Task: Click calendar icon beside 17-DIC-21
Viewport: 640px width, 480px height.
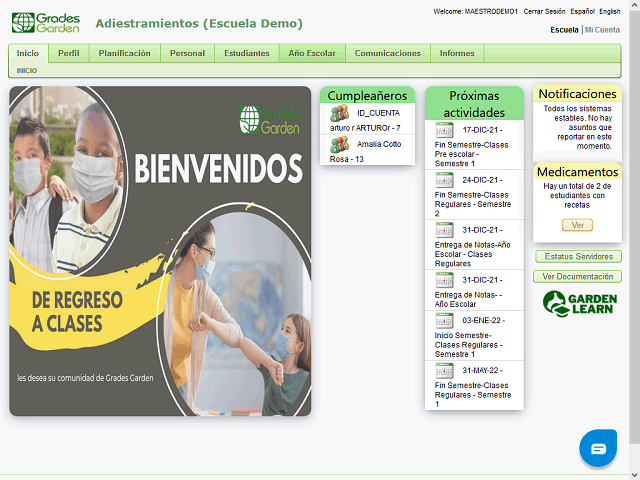Action: coord(444,130)
